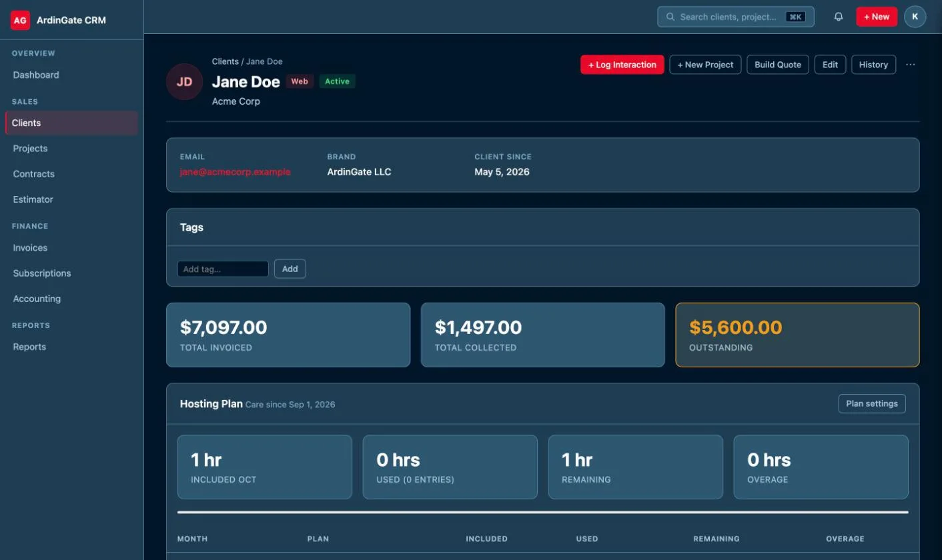The height and width of the screenshot is (560, 942).
Task: Click the Web badge
Action: tap(300, 81)
